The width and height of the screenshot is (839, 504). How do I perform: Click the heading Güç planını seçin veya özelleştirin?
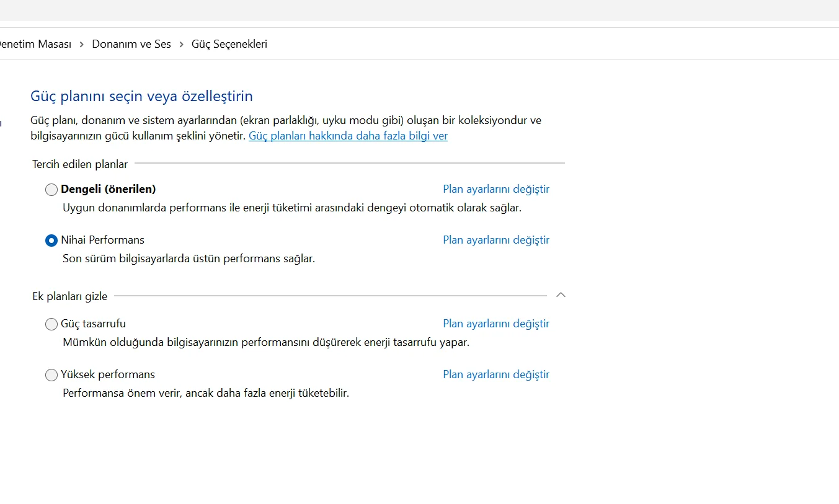[141, 96]
